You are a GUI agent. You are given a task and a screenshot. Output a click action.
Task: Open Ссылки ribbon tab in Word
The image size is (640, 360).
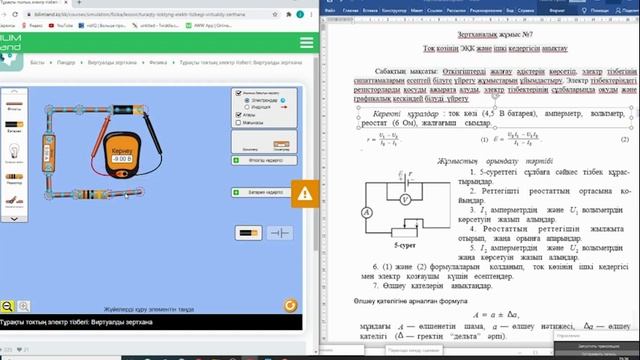pyautogui.click(x=435, y=11)
